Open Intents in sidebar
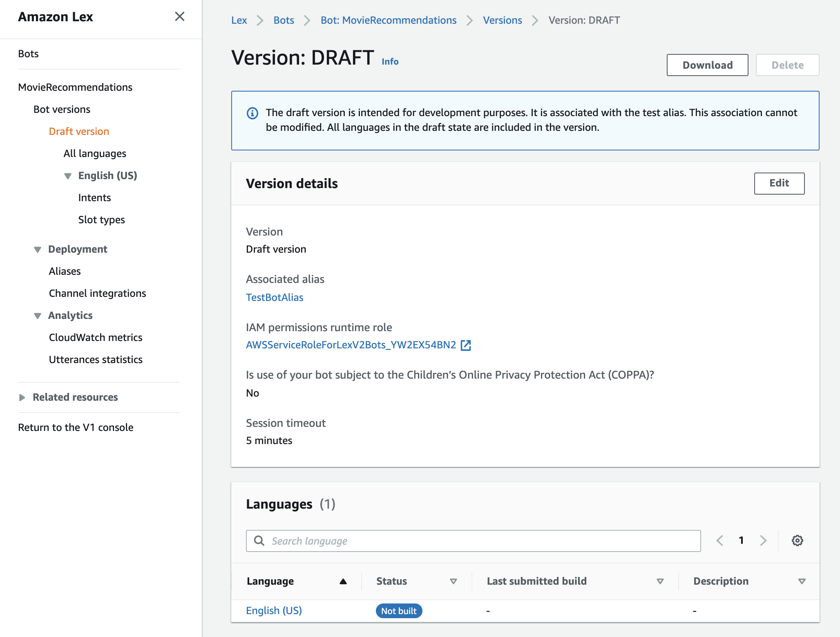Screen dimensions: 840x637 coord(94,198)
